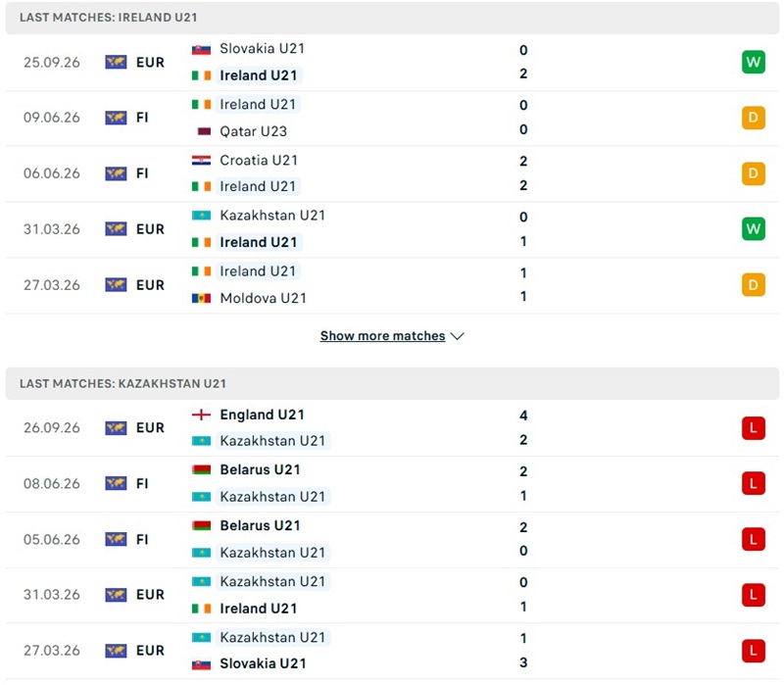The height and width of the screenshot is (685, 784).
Task: Open the Croatia U21 vs Ireland 2-2 match row
Action: click(x=392, y=173)
